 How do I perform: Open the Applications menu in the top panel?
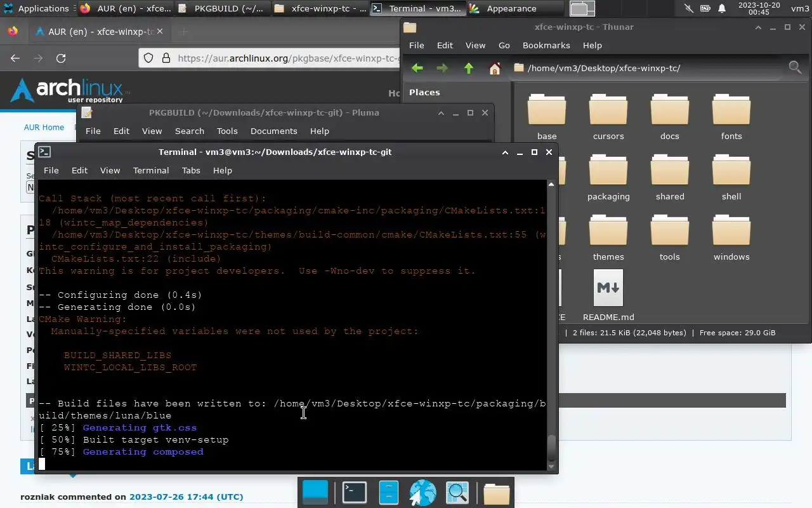(x=36, y=8)
